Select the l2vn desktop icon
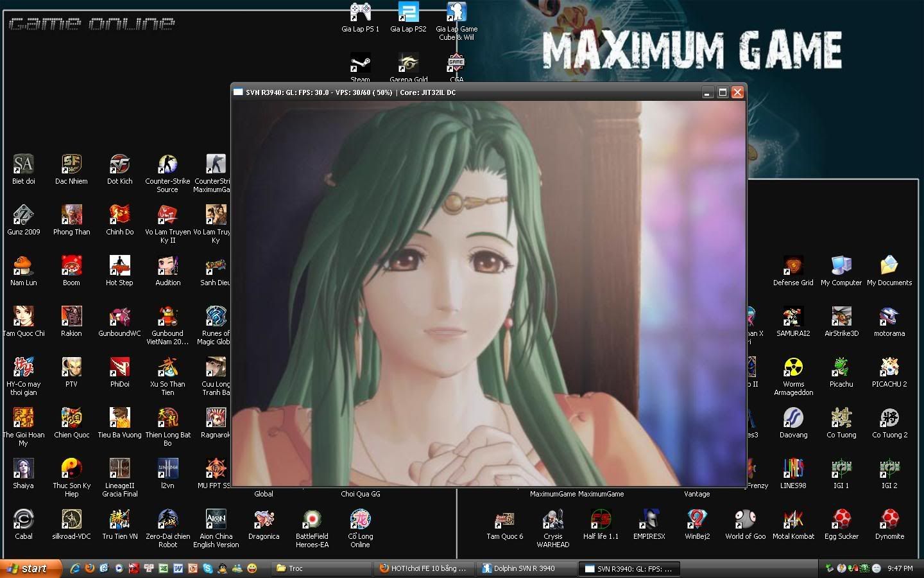Viewport: 924px width, 578px height. pyautogui.click(x=167, y=469)
